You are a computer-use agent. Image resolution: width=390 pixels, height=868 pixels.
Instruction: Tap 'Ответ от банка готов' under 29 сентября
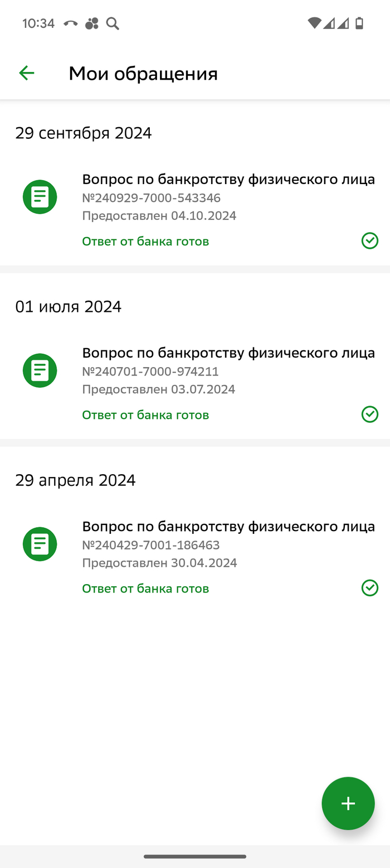(x=145, y=242)
